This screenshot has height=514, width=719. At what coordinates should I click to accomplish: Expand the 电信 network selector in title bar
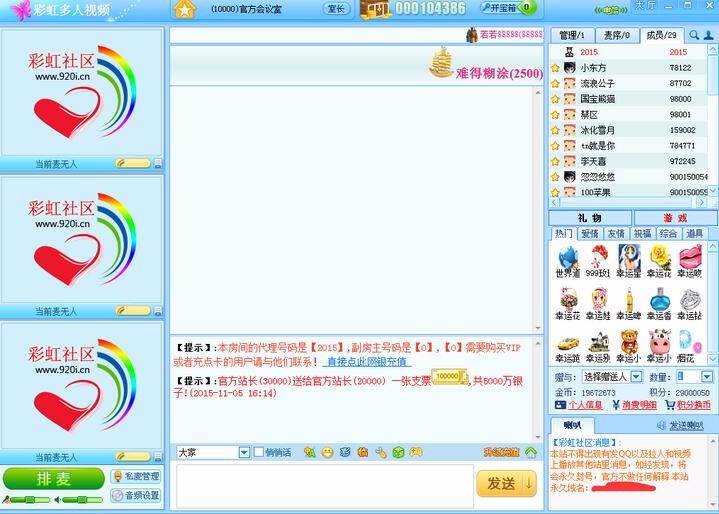(611, 10)
